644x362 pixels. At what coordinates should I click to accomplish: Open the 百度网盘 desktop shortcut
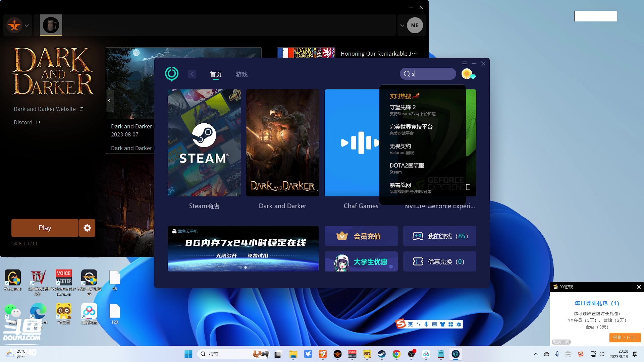(x=89, y=314)
